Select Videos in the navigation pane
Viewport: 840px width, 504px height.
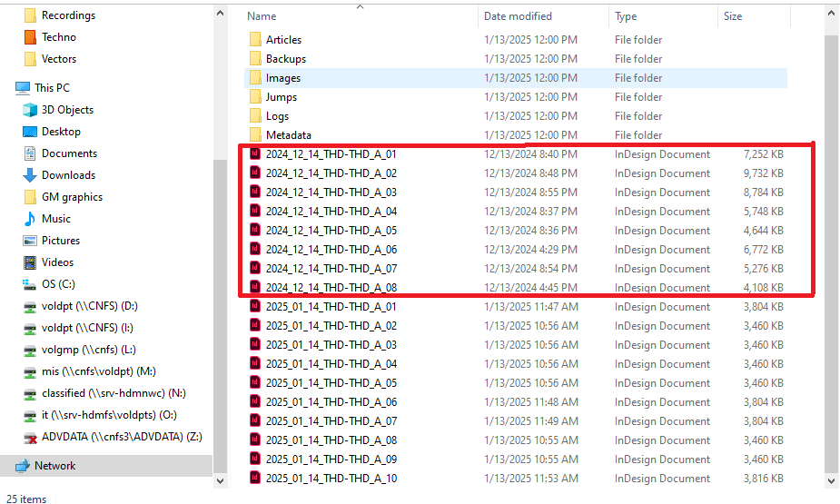(x=57, y=262)
